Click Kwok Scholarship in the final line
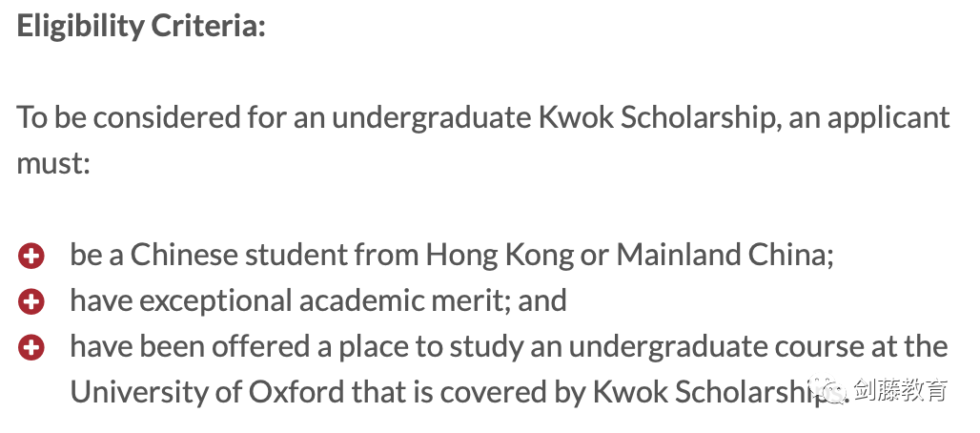Viewport: 980px width, 433px height. pyautogui.click(x=711, y=392)
